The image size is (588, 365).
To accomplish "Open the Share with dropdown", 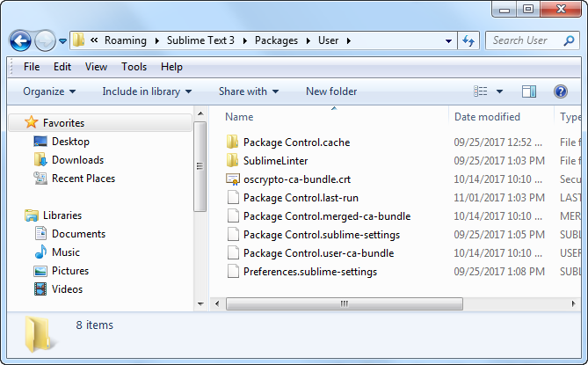I will [248, 91].
